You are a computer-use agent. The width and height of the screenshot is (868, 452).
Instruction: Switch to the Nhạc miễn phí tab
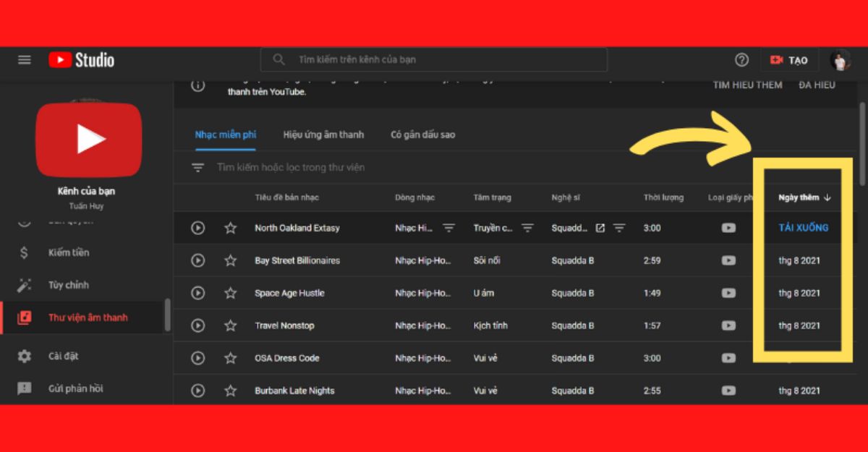(225, 135)
